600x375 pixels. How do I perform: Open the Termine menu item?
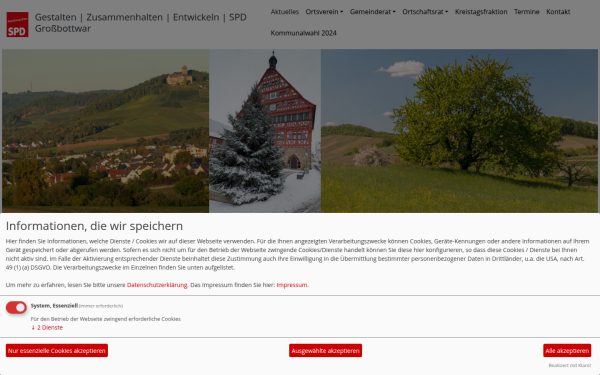tap(527, 12)
